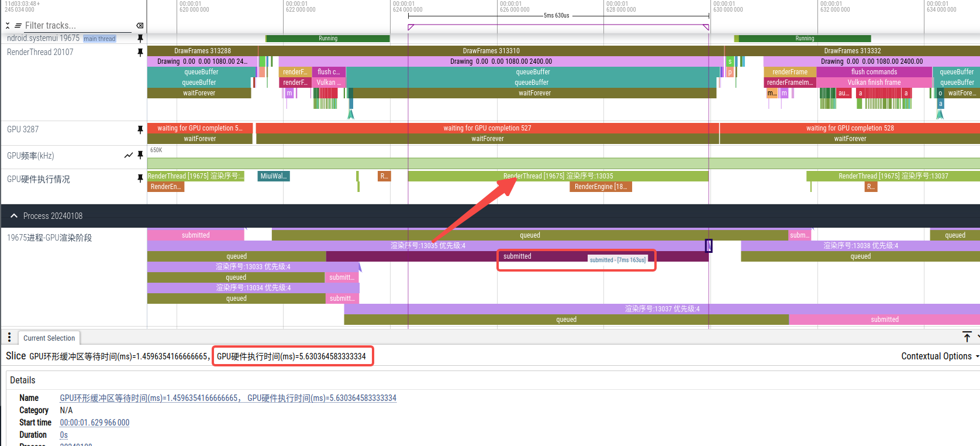Collapse the Process 20240108 group
980x446 pixels.
14,216
